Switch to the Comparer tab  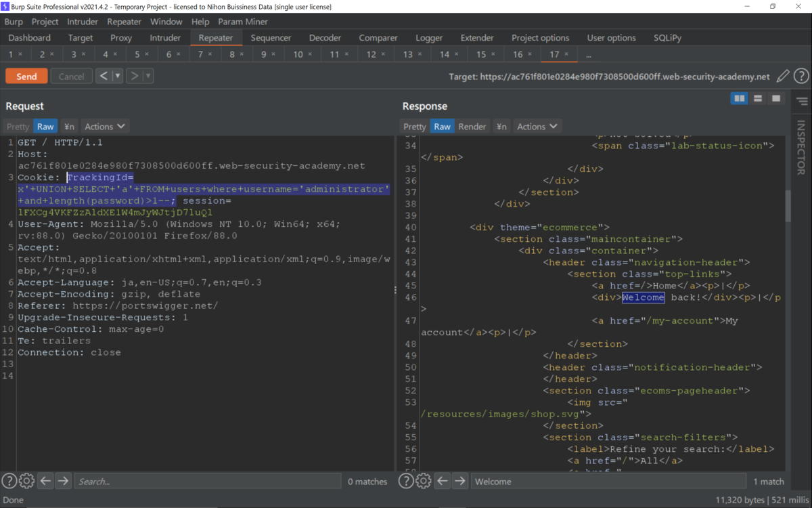378,38
